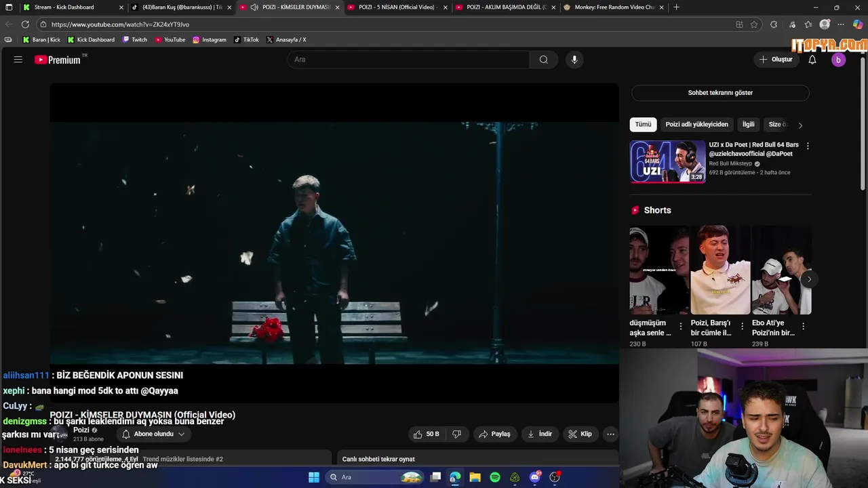Open the YouTube hamburger guide menu

18,60
